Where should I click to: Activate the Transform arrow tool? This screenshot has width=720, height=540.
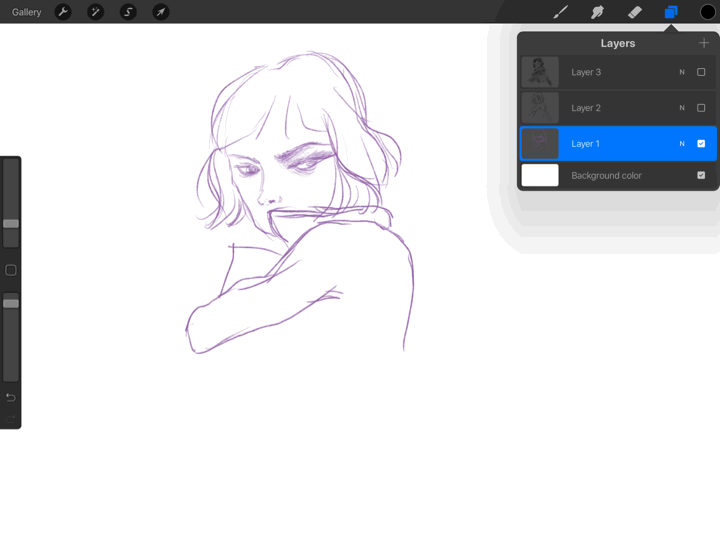point(160,12)
